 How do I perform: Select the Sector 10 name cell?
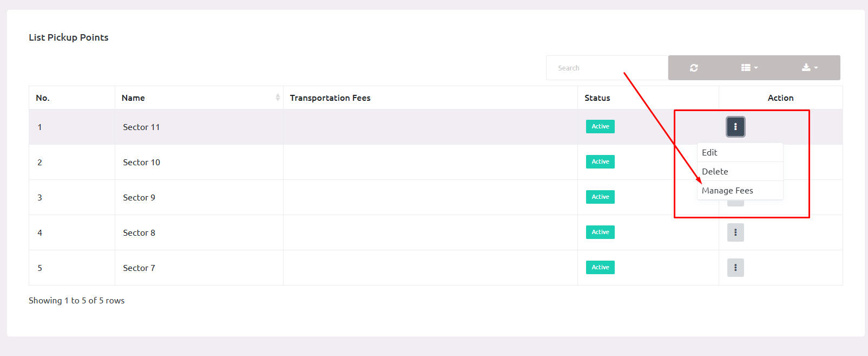(x=141, y=163)
